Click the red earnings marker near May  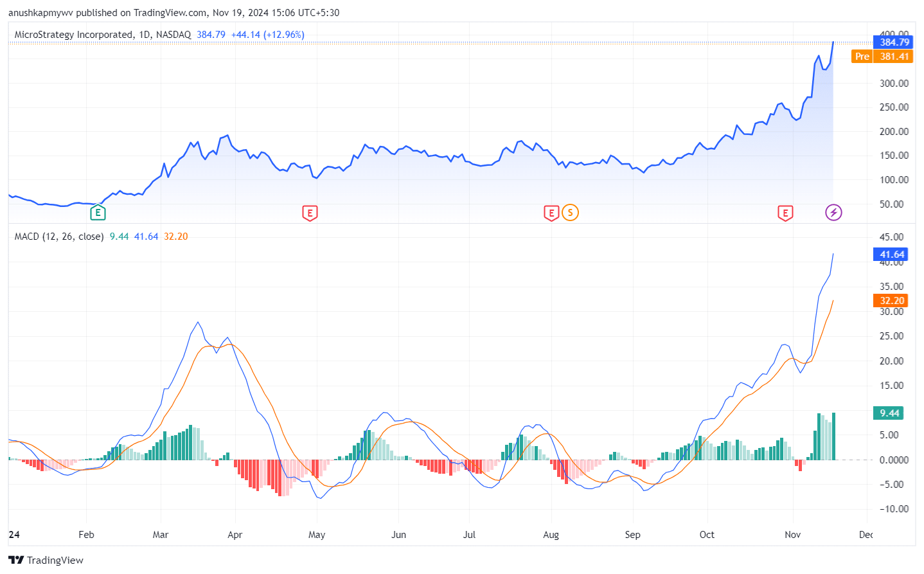click(310, 213)
